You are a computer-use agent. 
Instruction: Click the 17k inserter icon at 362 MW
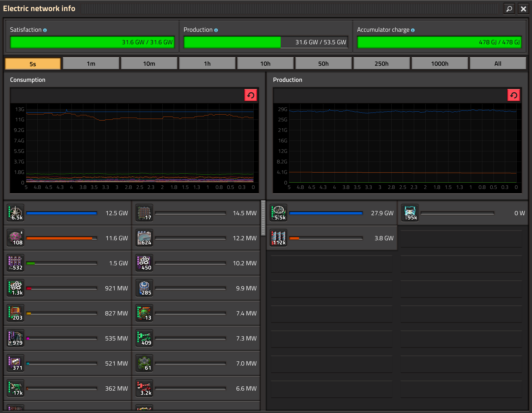(16, 388)
